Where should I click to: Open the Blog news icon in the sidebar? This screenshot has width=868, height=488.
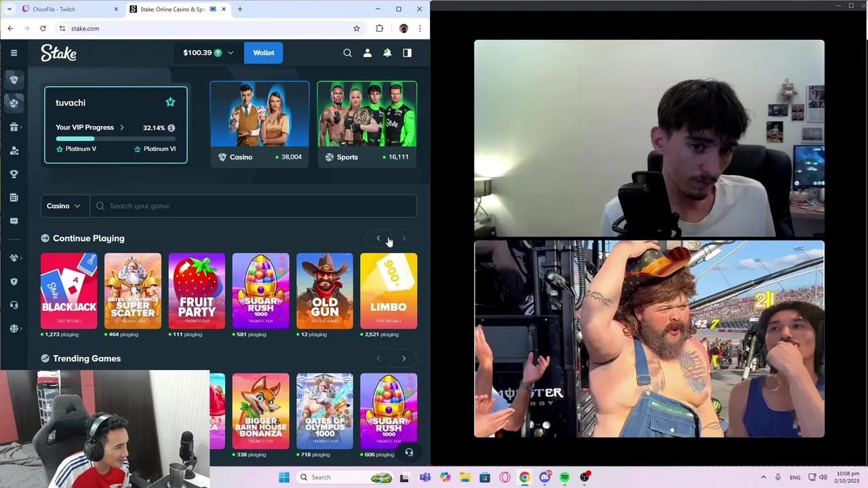tap(14, 197)
